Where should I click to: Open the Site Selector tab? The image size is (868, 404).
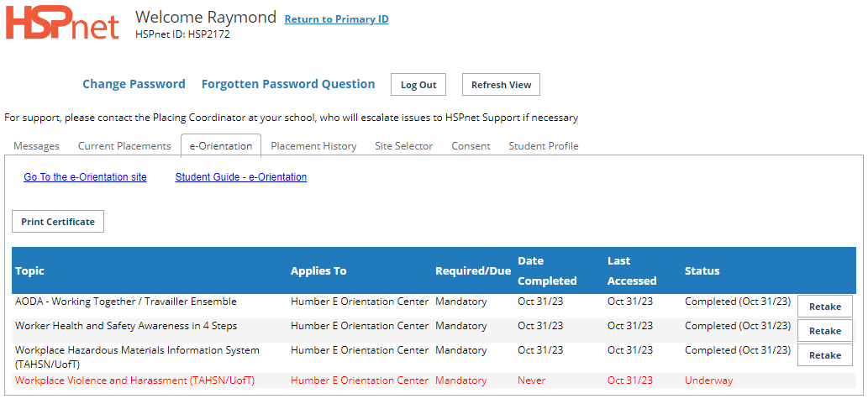point(404,146)
